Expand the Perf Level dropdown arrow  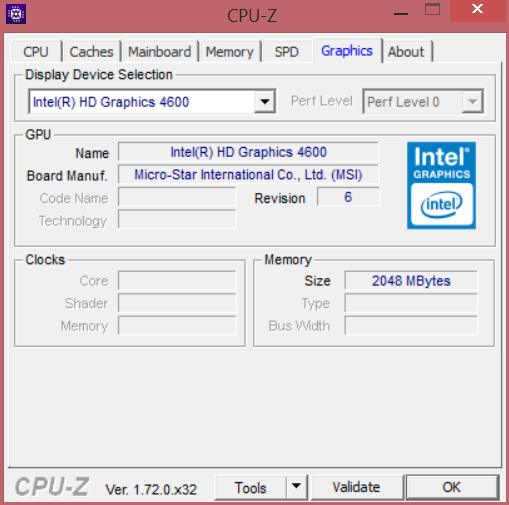point(473,101)
